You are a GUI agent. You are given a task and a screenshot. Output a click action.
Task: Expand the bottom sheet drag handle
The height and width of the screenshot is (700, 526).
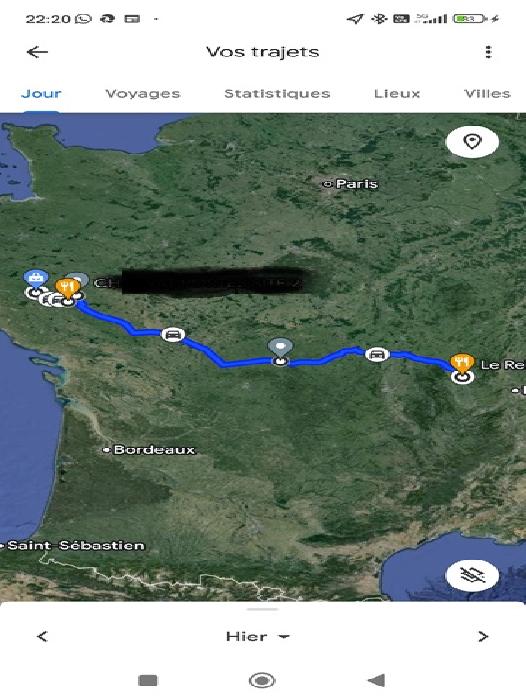263,609
